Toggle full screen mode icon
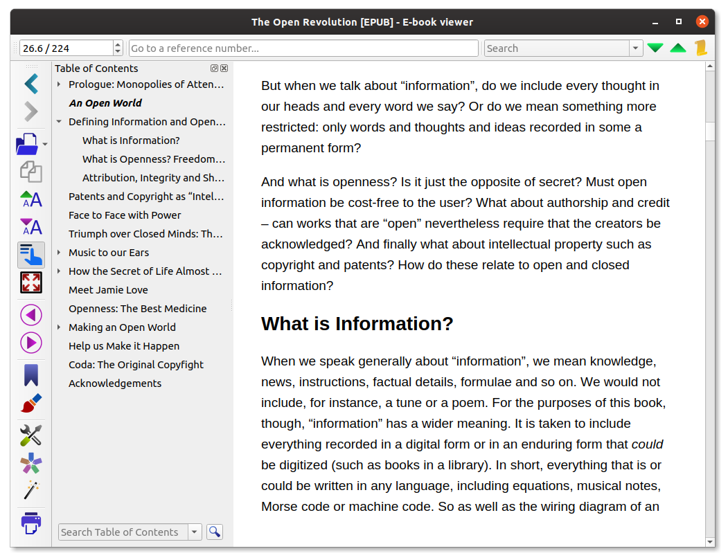Image resolution: width=728 pixels, height=560 pixels. coord(30,282)
